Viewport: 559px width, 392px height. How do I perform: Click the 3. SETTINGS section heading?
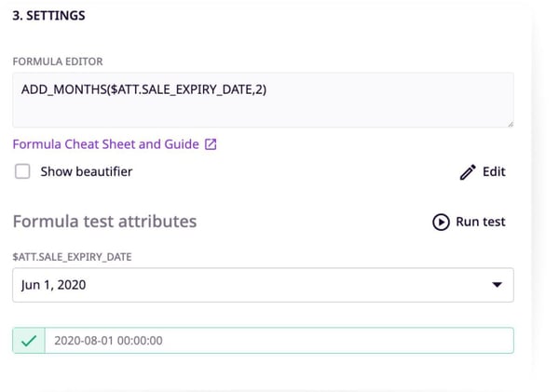pyautogui.click(x=48, y=16)
